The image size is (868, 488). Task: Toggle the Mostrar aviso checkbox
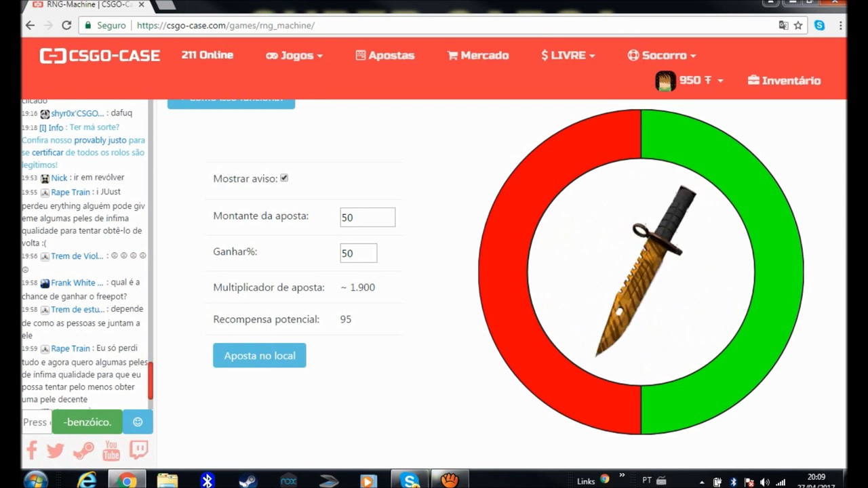pyautogui.click(x=284, y=178)
